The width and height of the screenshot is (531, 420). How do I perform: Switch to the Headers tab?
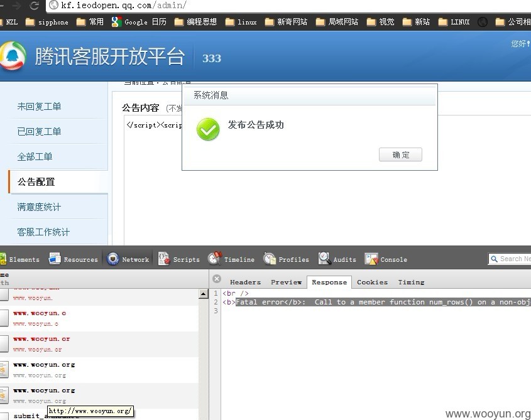click(x=245, y=283)
